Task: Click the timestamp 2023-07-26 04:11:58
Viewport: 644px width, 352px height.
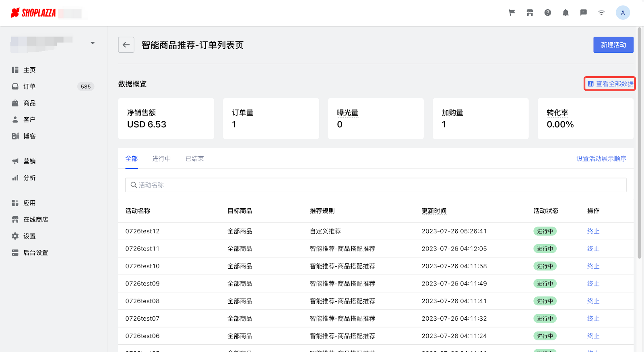Action: click(x=454, y=266)
